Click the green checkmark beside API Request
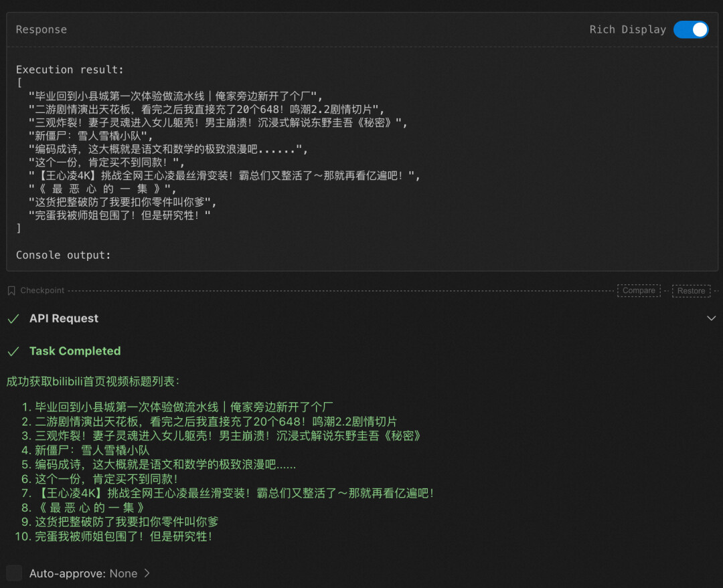Viewport: 723px width, 588px height. [13, 319]
